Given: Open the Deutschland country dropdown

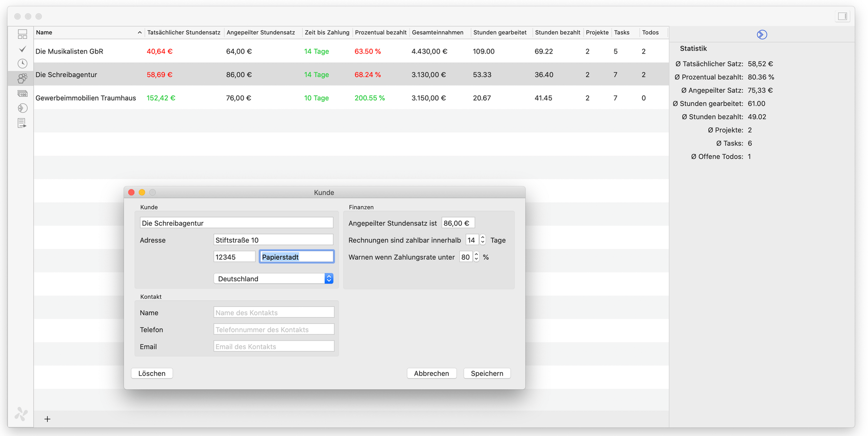Looking at the screenshot, I should point(273,278).
